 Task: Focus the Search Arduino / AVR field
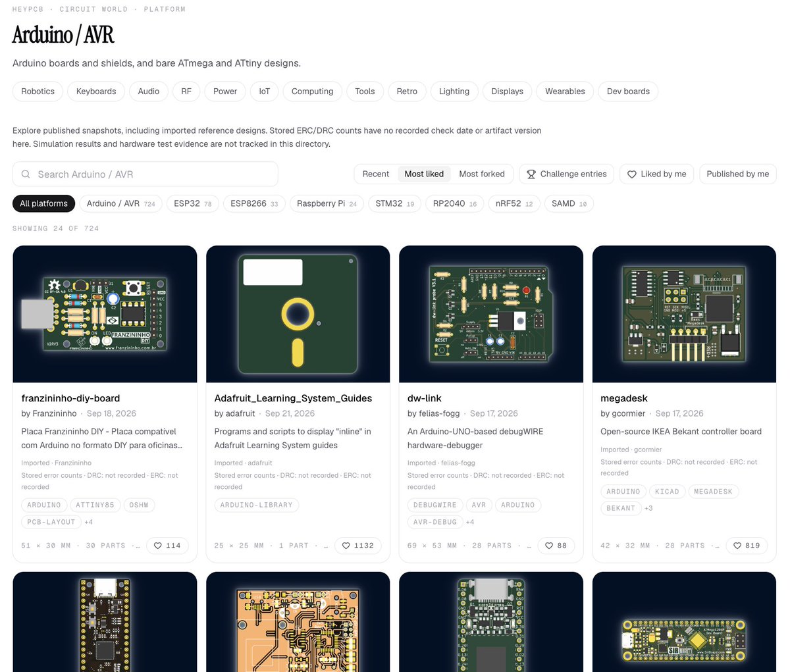click(145, 174)
